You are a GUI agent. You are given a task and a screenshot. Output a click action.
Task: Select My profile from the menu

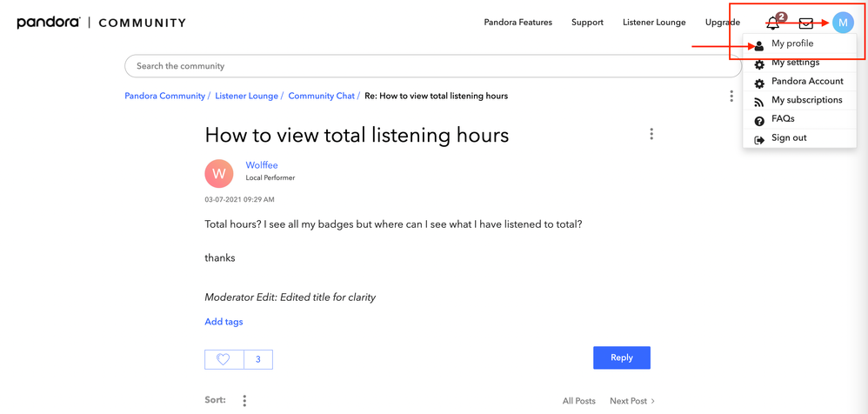point(792,43)
